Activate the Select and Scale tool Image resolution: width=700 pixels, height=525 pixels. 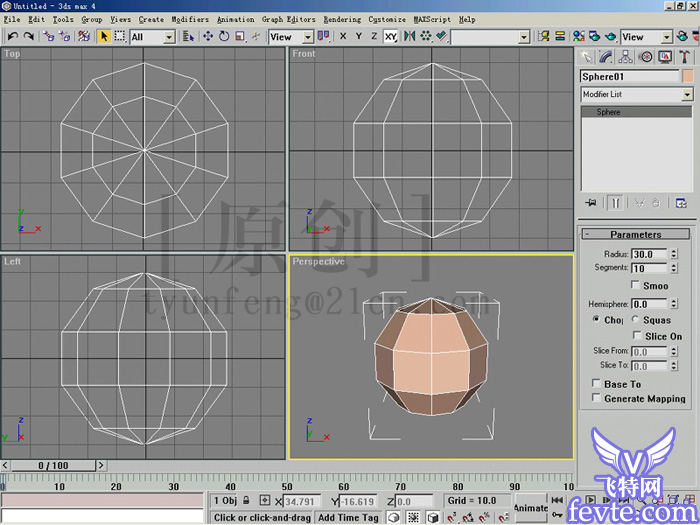point(240,37)
